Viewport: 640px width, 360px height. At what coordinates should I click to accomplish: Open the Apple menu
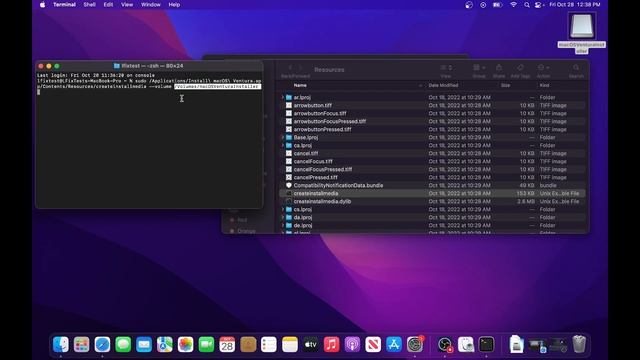[x=42, y=5]
